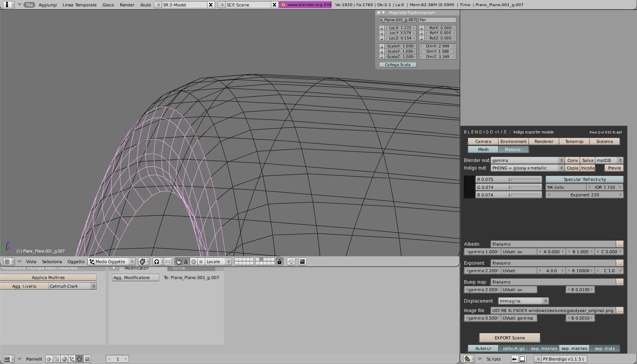
Task: Open the Logic (pacman) context button
Action: tap(49, 359)
